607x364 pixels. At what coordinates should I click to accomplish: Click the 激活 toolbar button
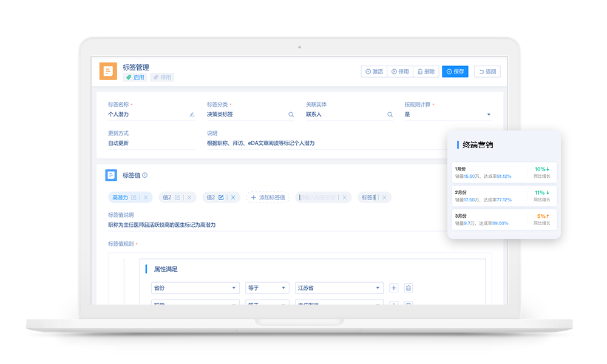tap(374, 72)
